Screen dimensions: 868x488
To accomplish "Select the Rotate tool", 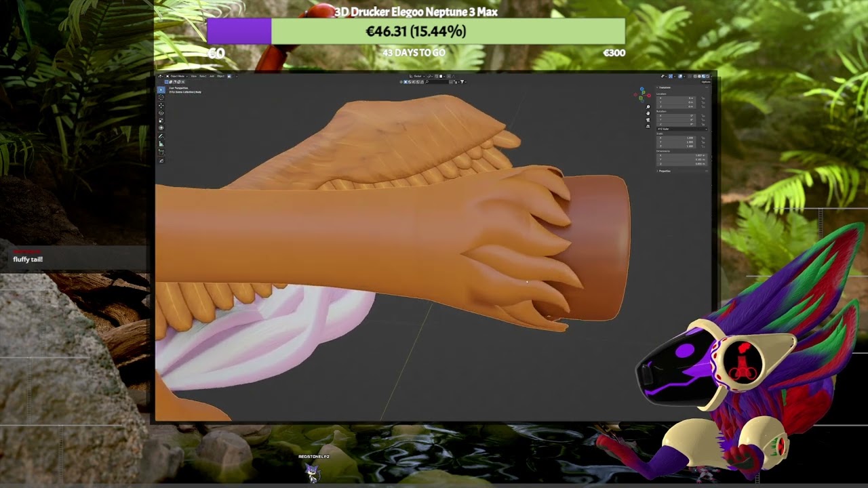I will pyautogui.click(x=161, y=113).
